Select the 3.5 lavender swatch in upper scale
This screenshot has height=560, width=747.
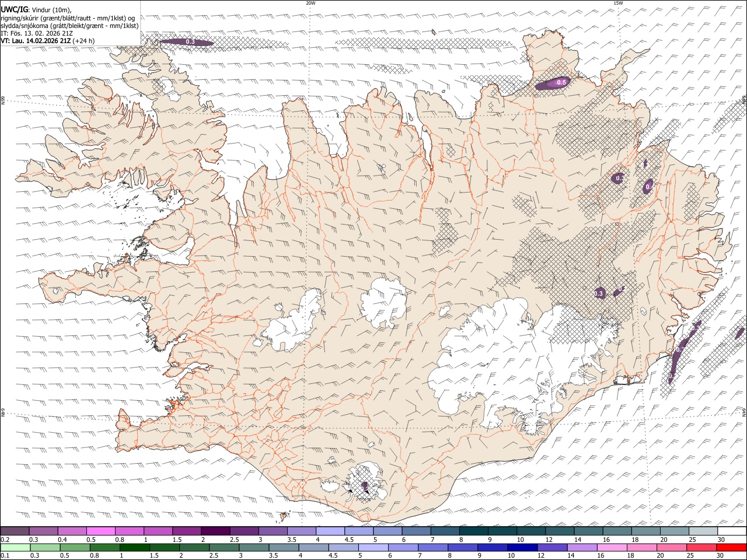301,531
